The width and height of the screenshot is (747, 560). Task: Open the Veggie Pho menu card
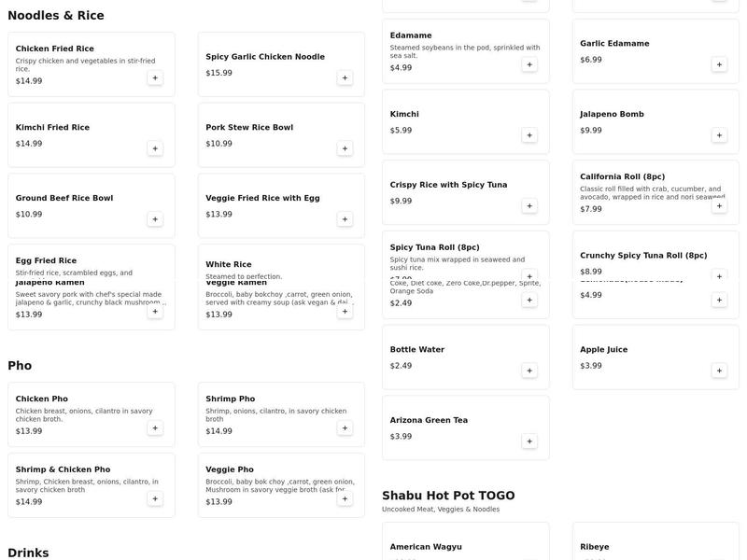pyautogui.click(x=279, y=483)
